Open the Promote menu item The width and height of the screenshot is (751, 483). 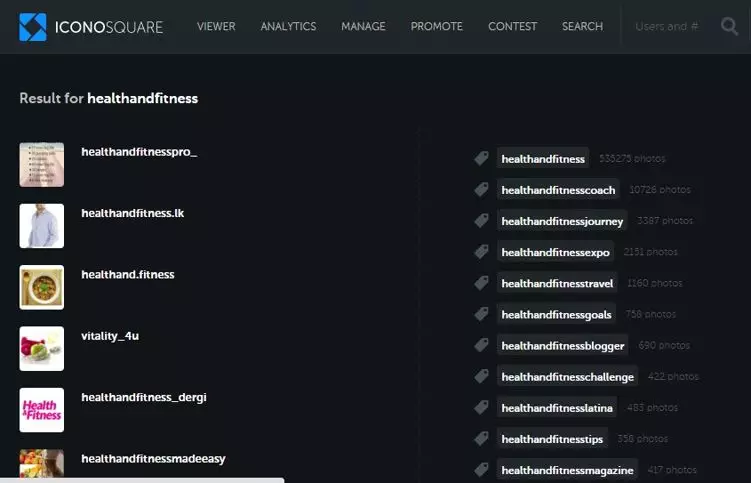coord(436,27)
